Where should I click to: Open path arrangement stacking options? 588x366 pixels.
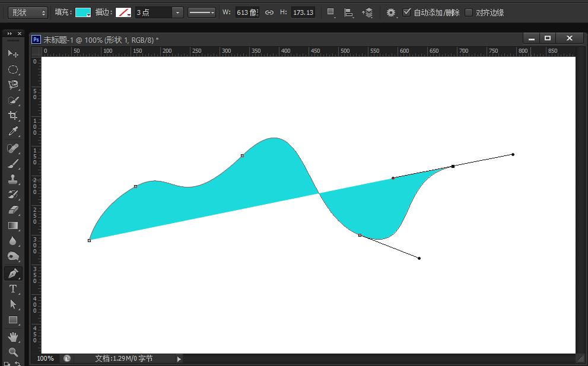point(367,12)
